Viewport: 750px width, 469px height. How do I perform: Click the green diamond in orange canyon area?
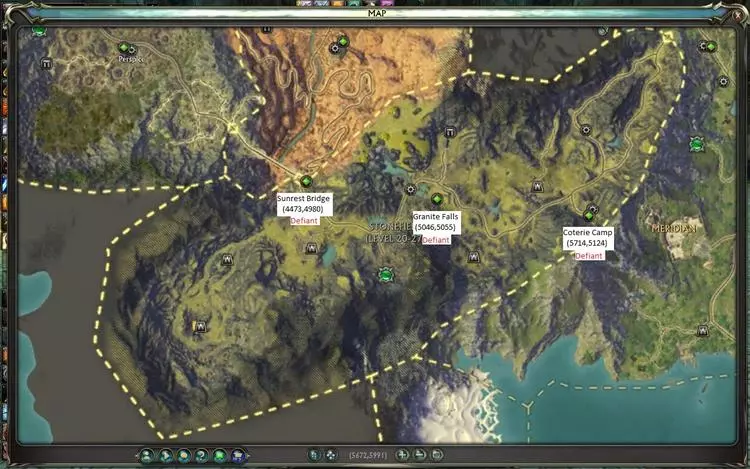342,42
